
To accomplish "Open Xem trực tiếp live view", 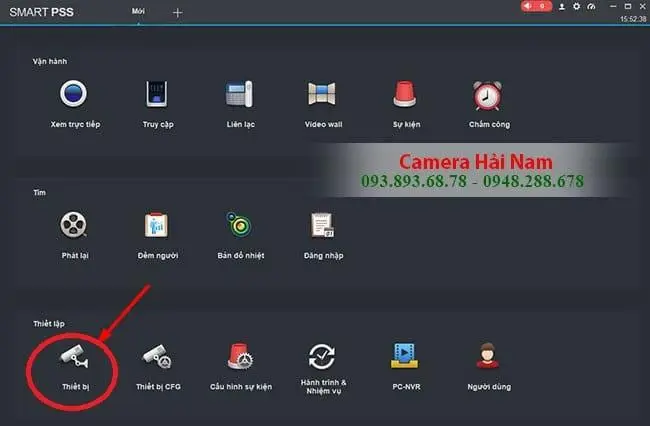I will pyautogui.click(x=73, y=94).
